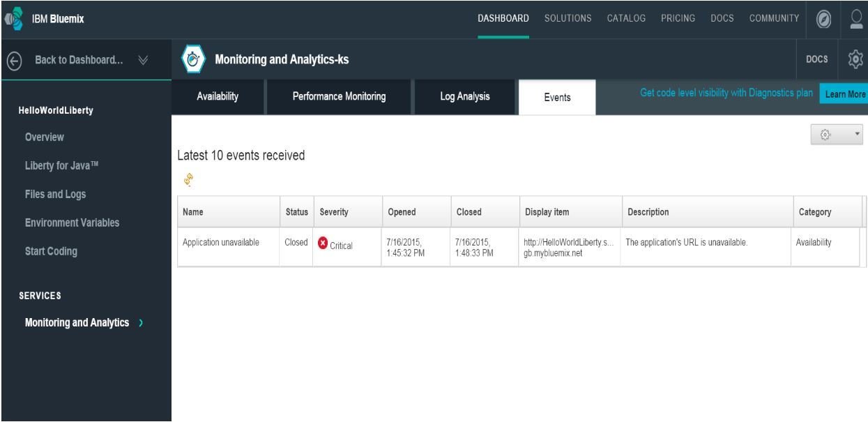Open SOLUTIONS in top navigation
Image resolution: width=868 pixels, height=422 pixels.
coord(568,18)
